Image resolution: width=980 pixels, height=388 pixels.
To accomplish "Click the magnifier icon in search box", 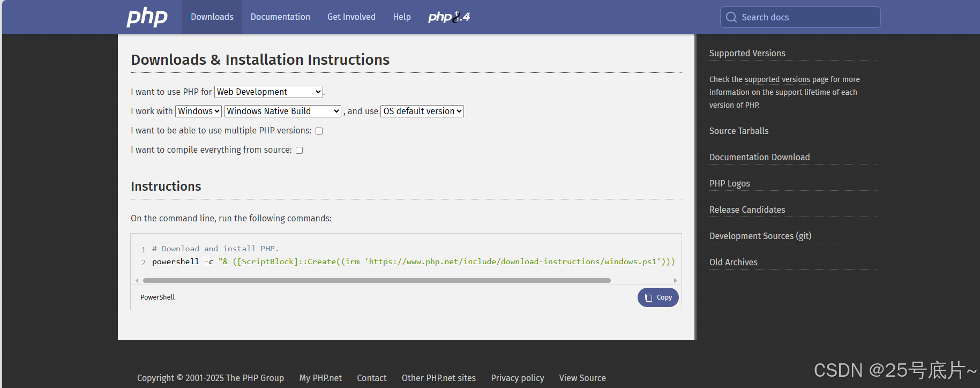I will pos(731,17).
